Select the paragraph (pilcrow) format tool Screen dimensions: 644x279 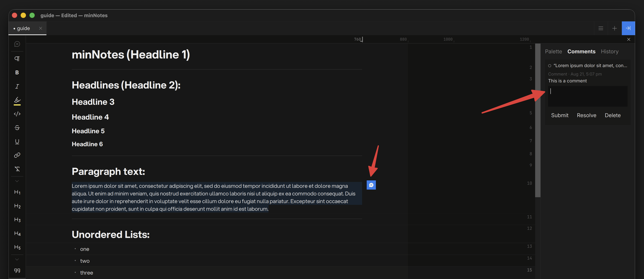(x=17, y=59)
